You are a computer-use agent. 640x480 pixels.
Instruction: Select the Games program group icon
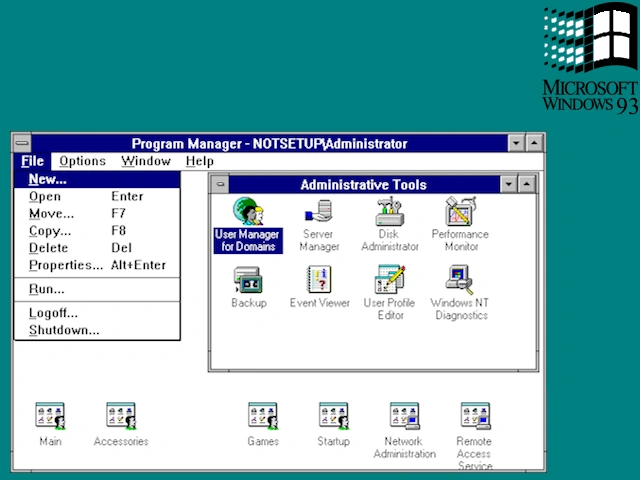click(x=263, y=416)
